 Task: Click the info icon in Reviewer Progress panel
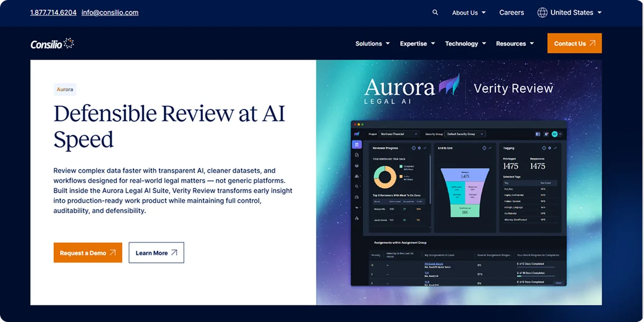pos(413,148)
